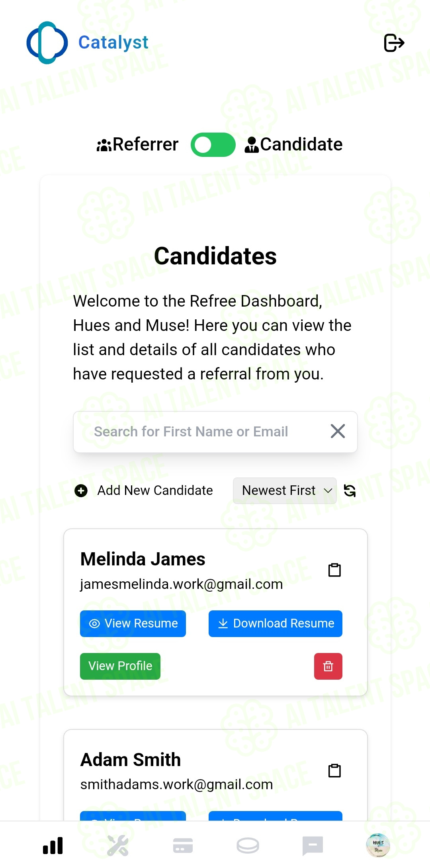Click Add New Candidate
This screenshot has width=430, height=868.
coord(144,491)
